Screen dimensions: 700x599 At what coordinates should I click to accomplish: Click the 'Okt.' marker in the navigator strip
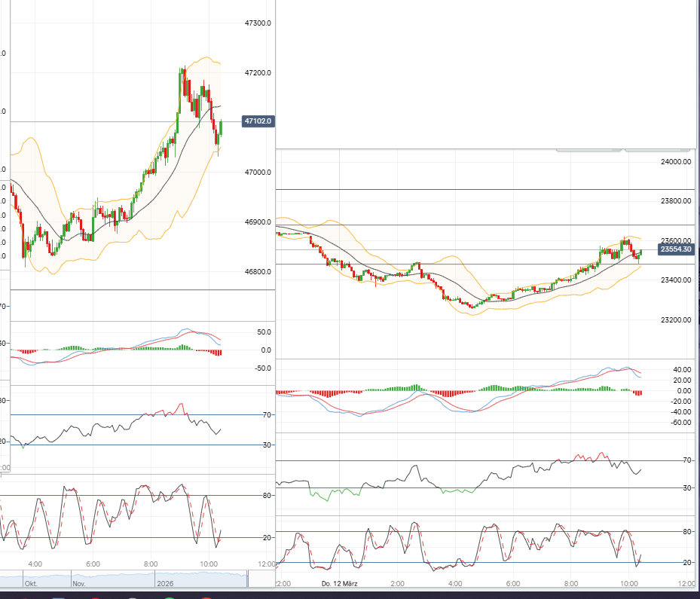click(31, 582)
